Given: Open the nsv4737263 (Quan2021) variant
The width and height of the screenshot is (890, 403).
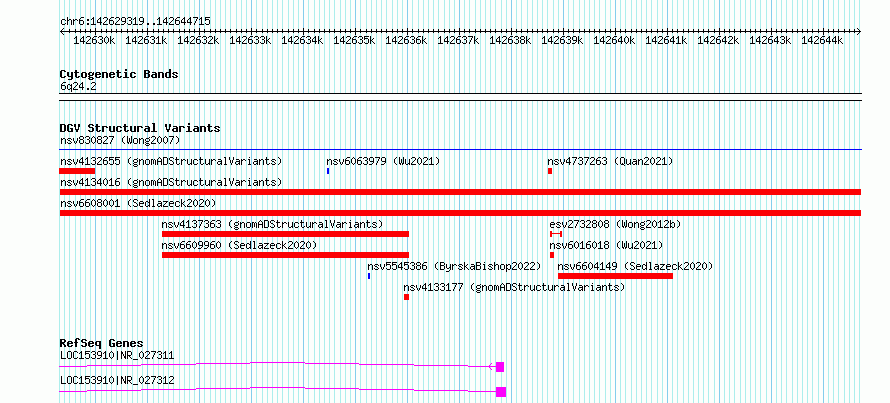Looking at the screenshot, I should click(610, 161).
